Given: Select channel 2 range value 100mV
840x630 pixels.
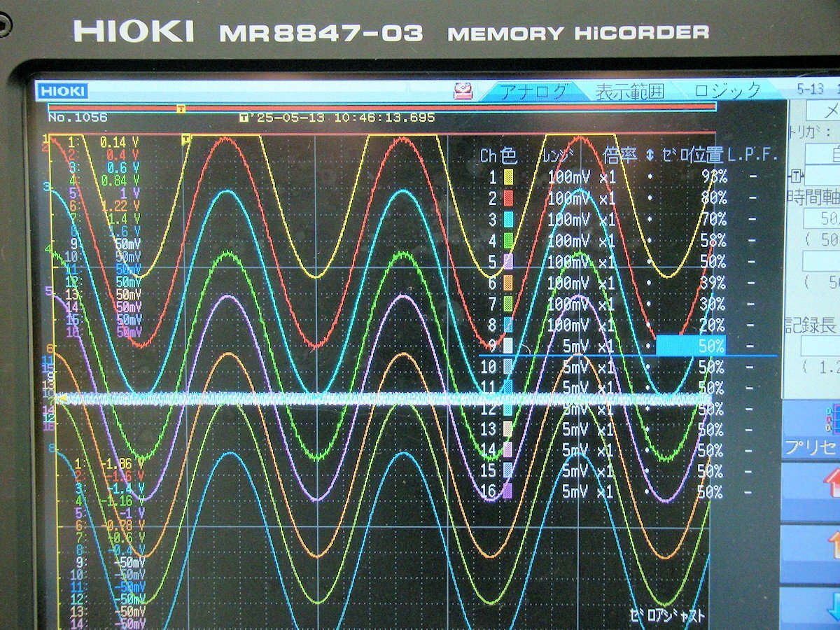Looking at the screenshot, I should tap(568, 199).
